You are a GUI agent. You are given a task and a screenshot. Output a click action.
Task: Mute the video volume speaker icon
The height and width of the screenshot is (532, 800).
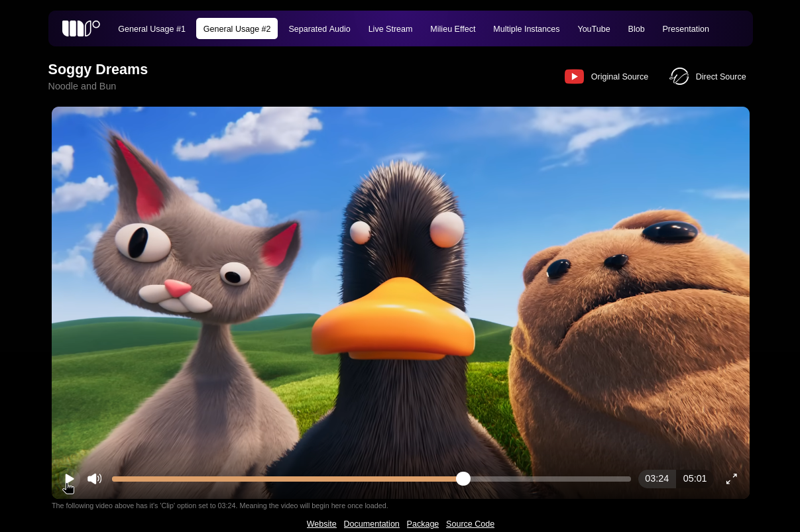pyautogui.click(x=95, y=478)
